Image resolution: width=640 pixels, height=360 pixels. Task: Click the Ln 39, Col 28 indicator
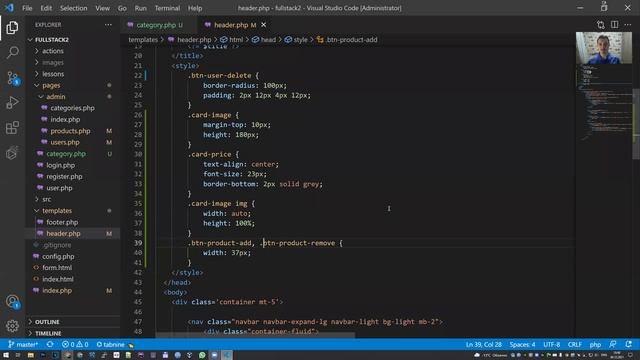click(x=484, y=344)
